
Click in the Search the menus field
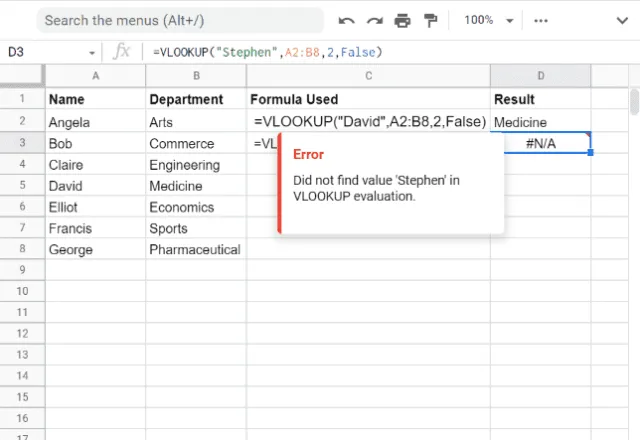click(x=180, y=20)
